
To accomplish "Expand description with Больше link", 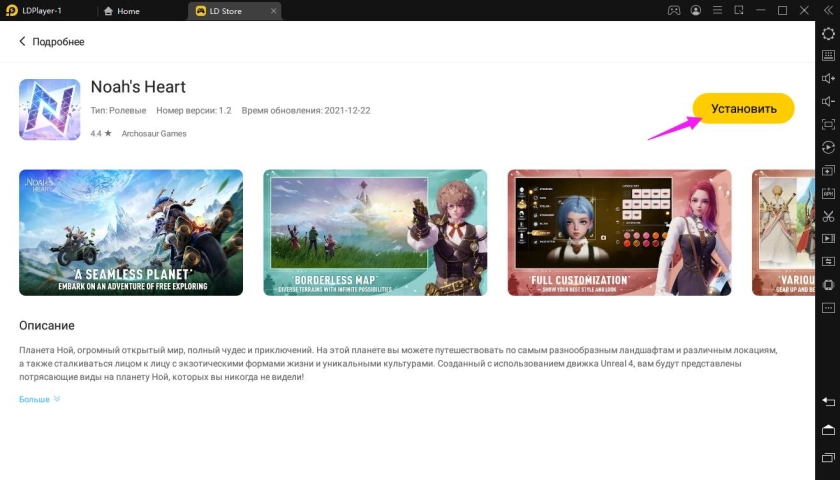I will (x=40, y=399).
